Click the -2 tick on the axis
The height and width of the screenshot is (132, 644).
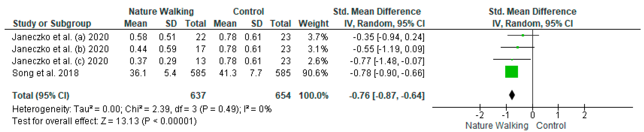(479, 115)
